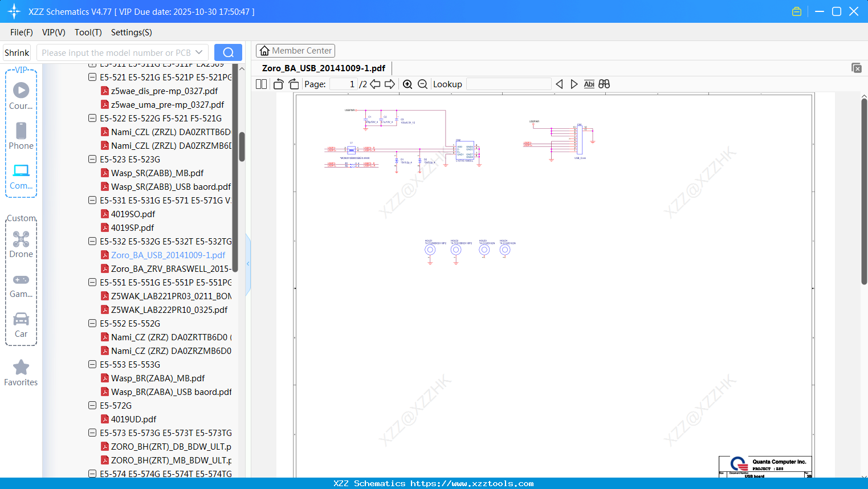Zoom out of the schematic
This screenshot has width=868, height=489.
coord(422,84)
